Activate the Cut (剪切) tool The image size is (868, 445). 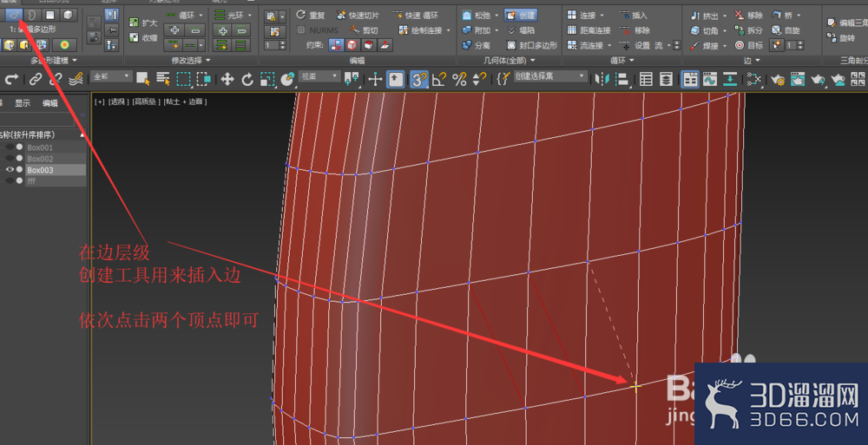coord(364,30)
